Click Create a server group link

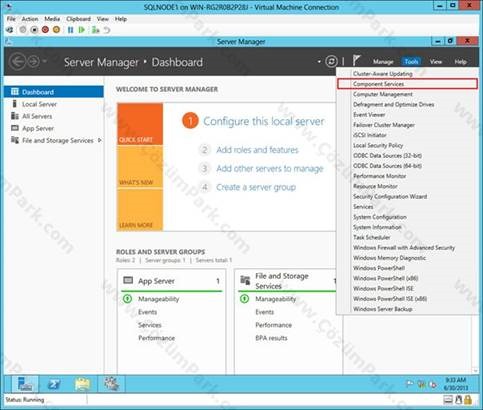[x=256, y=187]
